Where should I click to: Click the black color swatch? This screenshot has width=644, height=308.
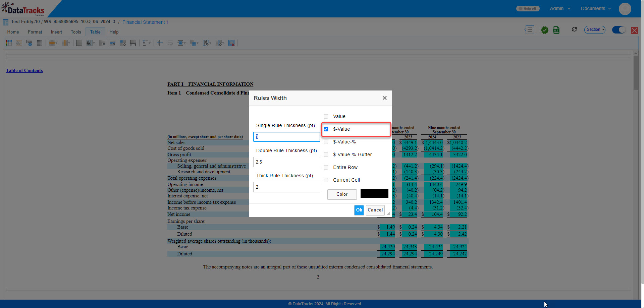374,193
